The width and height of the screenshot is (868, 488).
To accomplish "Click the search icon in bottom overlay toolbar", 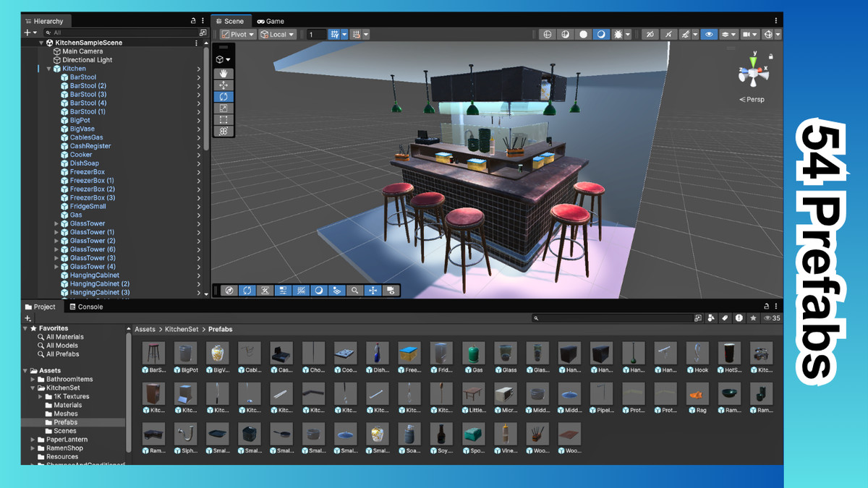I will click(x=355, y=291).
